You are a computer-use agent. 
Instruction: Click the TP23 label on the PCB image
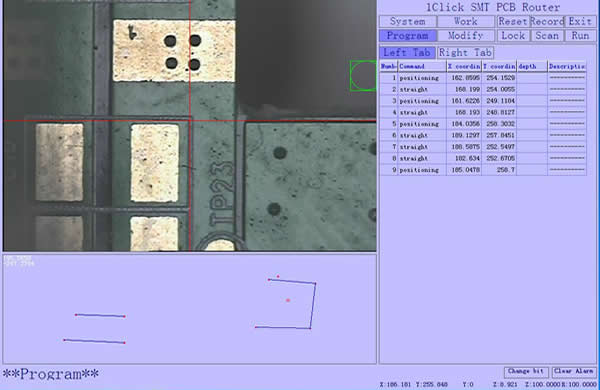pos(222,194)
